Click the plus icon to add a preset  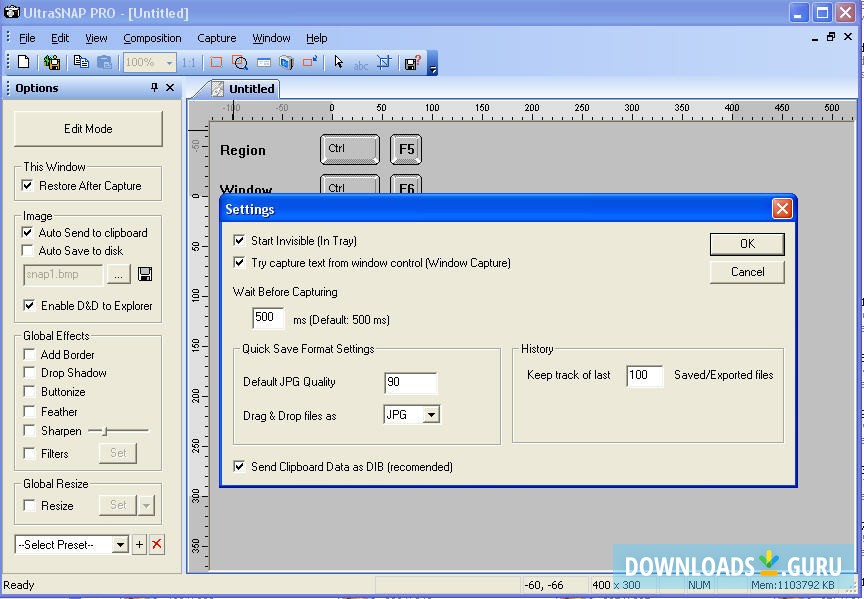(139, 545)
